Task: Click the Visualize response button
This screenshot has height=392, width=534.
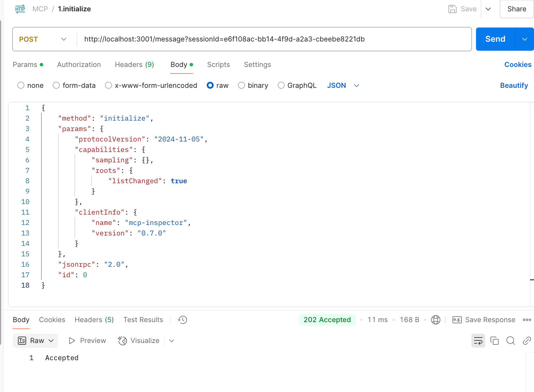Action: click(139, 341)
